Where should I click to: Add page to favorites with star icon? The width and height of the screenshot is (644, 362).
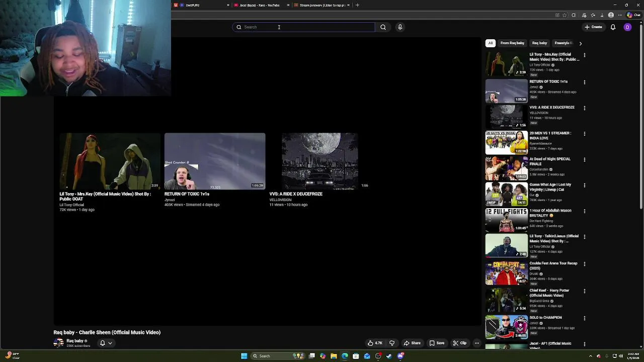tap(565, 15)
